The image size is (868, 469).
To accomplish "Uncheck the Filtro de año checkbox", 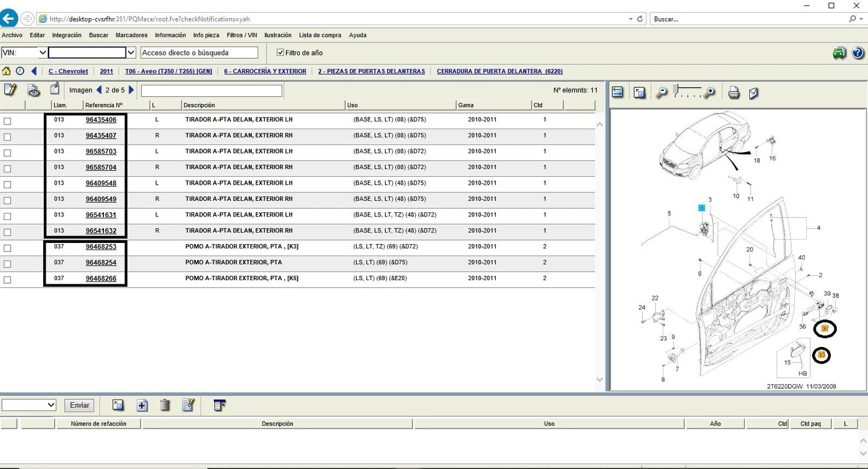I will pyautogui.click(x=280, y=53).
